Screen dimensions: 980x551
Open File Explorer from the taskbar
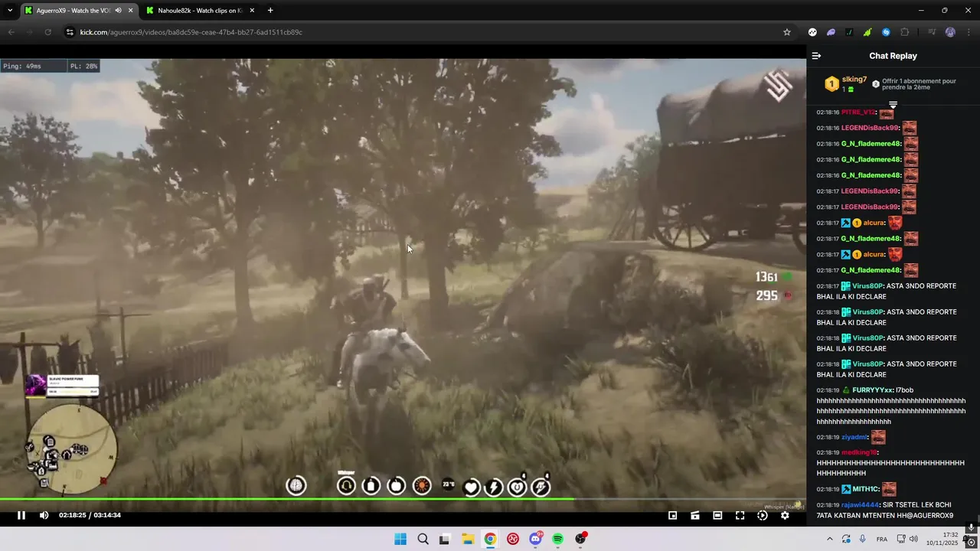click(x=468, y=539)
